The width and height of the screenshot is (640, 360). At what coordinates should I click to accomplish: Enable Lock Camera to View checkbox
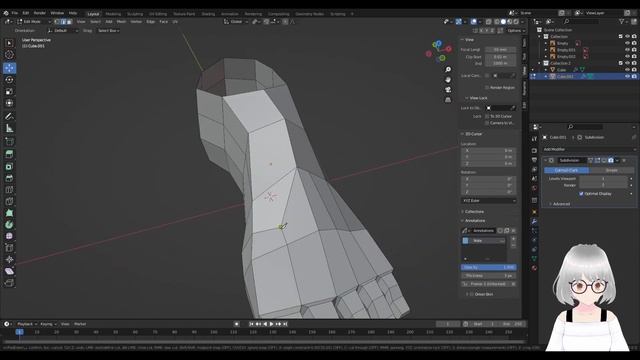pos(487,123)
